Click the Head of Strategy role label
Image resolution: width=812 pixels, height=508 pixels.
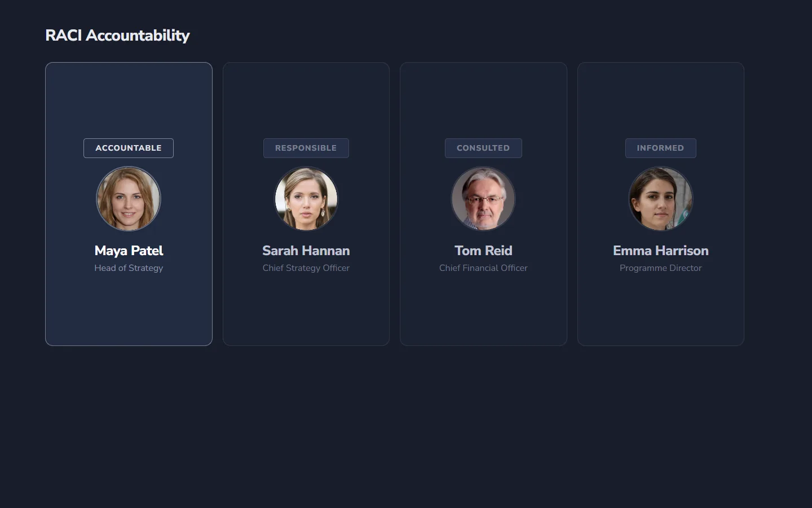tap(128, 268)
